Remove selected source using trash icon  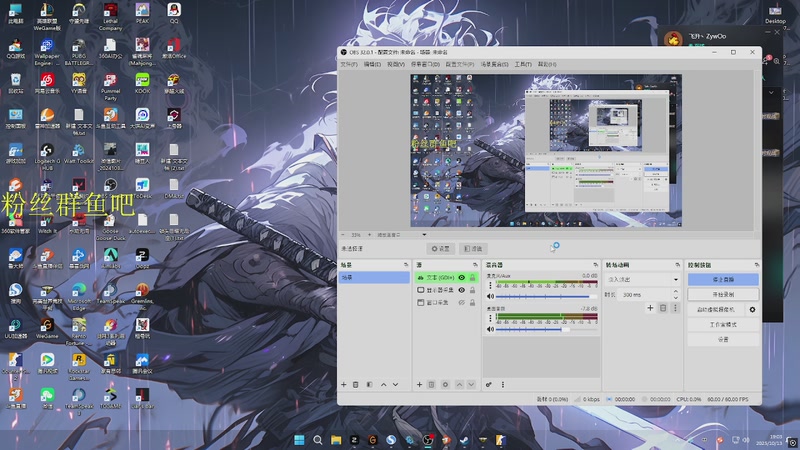[x=431, y=385]
